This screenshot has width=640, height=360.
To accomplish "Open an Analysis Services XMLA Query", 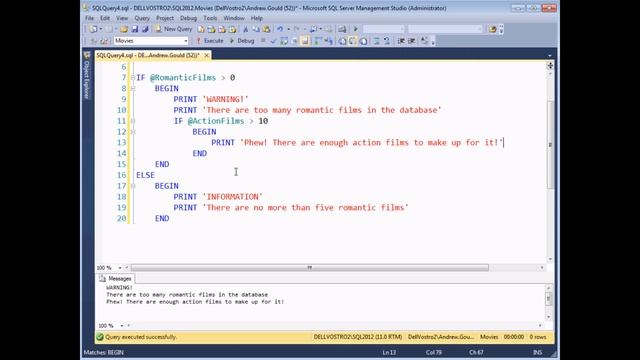I will coord(233,29).
